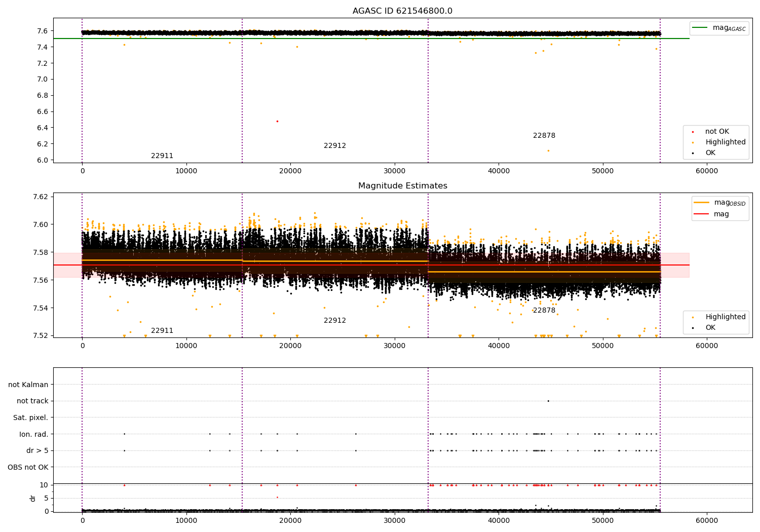The image size is (760, 532).
Task: Click obsid label 22911 in Magnitude Estimates plot
Action: coord(162,331)
